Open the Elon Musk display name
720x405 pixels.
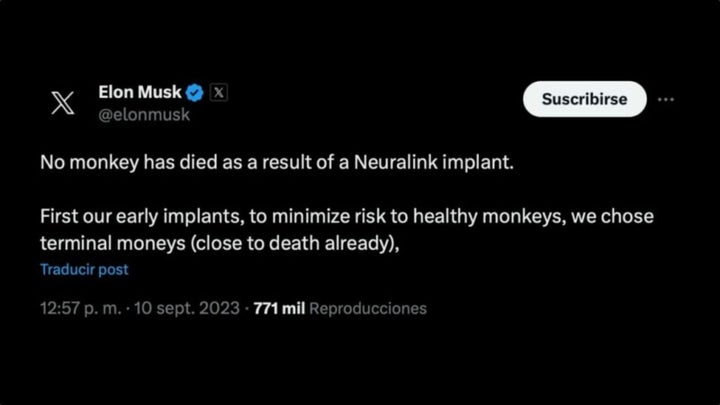point(140,93)
